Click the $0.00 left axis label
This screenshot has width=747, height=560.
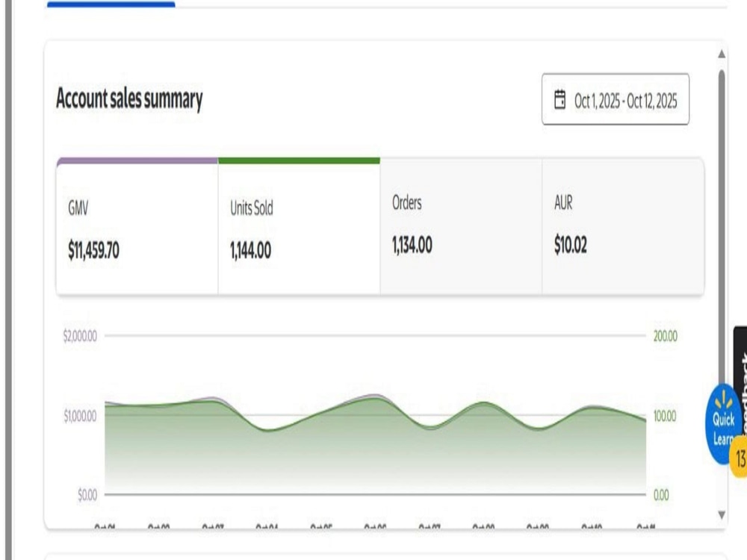pos(87,495)
